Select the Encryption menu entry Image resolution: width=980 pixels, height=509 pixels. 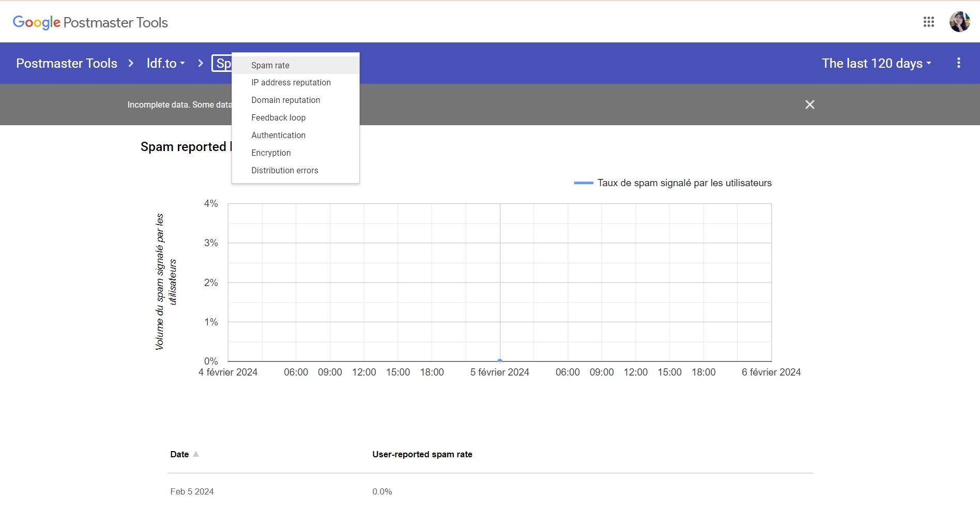click(271, 153)
